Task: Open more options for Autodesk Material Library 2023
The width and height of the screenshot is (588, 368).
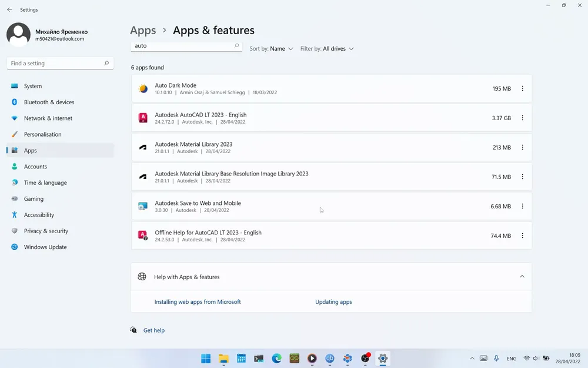Action: coord(522,148)
